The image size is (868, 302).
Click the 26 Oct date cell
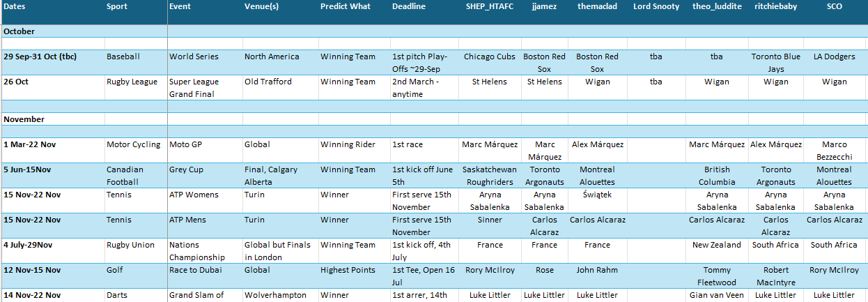pyautogui.click(x=52, y=87)
